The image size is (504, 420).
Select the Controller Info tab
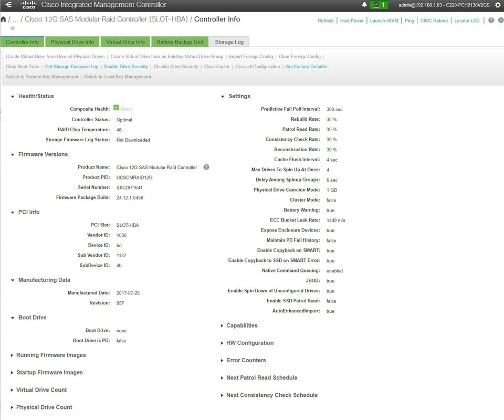pos(22,42)
